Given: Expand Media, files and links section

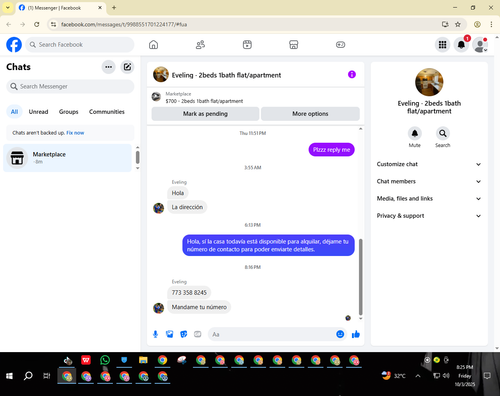Looking at the screenshot, I should [x=429, y=199].
